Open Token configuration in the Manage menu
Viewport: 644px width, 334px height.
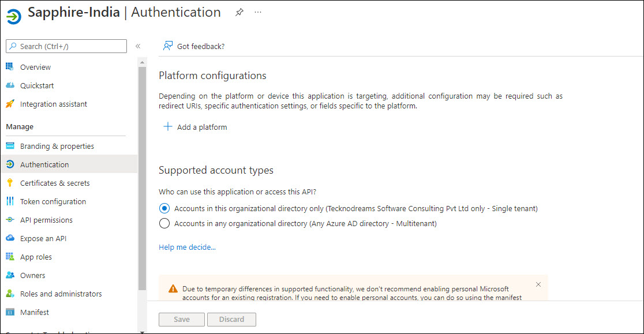point(53,201)
